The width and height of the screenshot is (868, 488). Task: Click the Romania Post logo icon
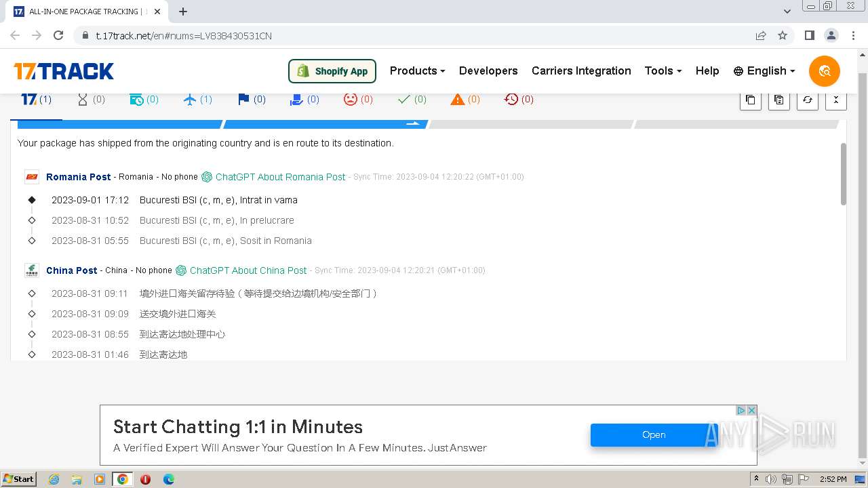click(32, 177)
